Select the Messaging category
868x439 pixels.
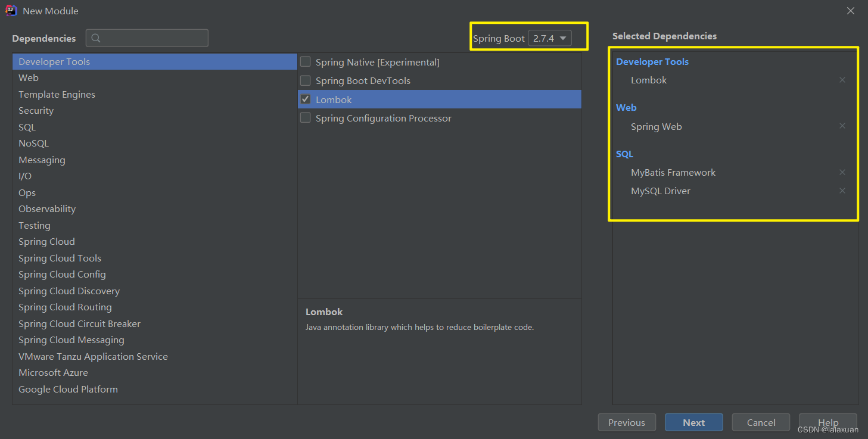[x=155, y=160]
